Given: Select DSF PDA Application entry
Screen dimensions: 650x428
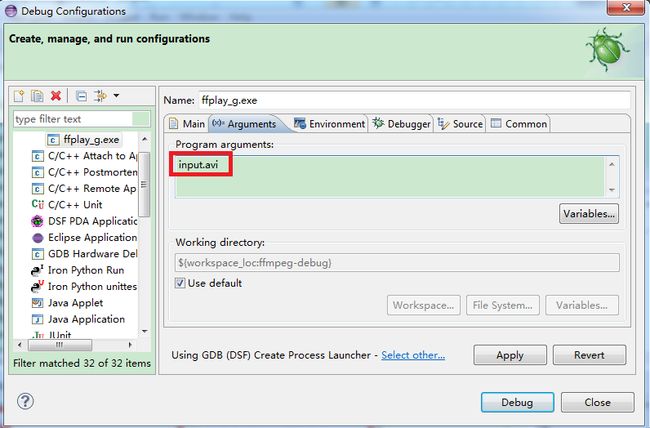Looking at the screenshot, I should point(92,221).
